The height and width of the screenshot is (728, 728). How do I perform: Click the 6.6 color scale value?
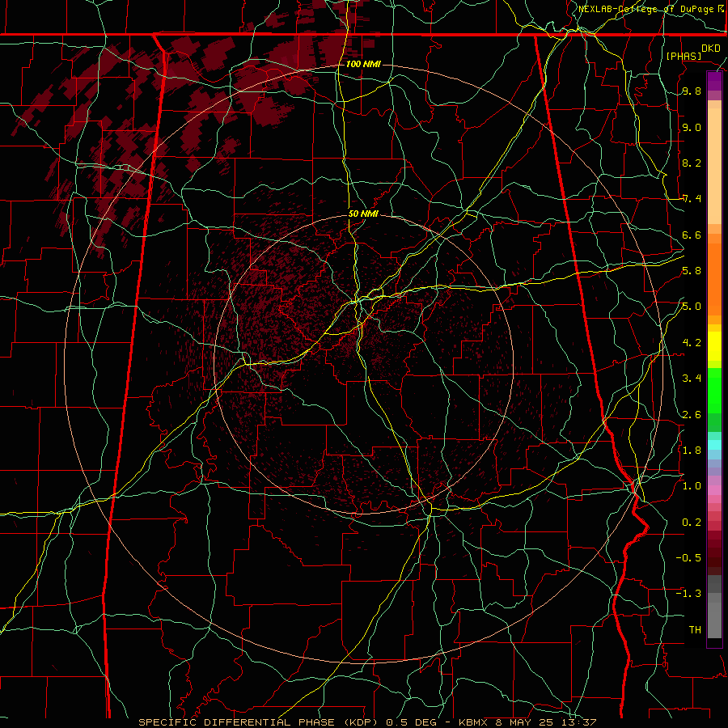tap(692, 235)
